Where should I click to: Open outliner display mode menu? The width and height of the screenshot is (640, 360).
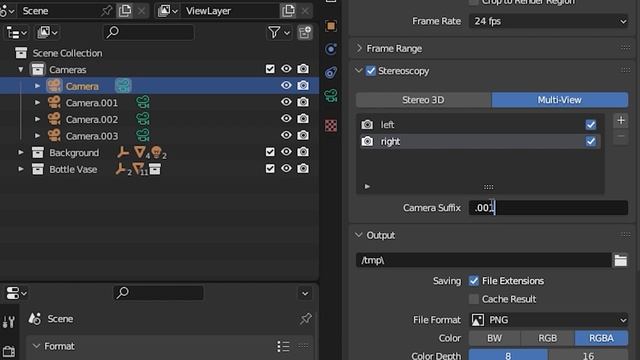pyautogui.click(x=48, y=32)
